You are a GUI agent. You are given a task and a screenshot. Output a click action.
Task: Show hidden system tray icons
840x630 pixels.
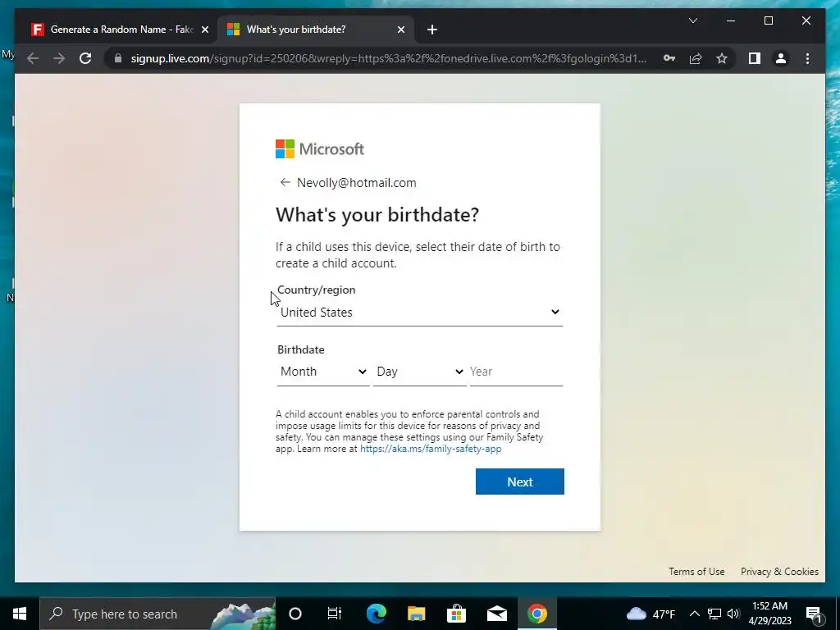tap(694, 614)
